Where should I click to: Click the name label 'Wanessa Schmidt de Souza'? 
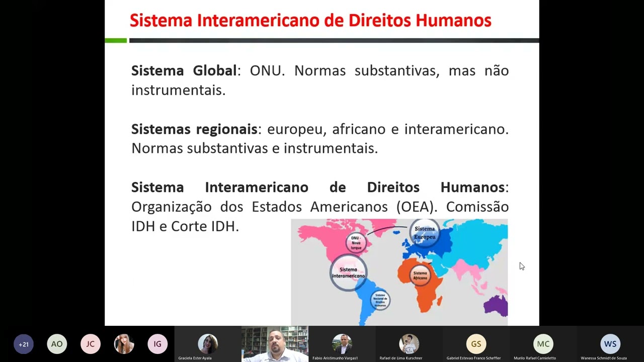[604, 358]
